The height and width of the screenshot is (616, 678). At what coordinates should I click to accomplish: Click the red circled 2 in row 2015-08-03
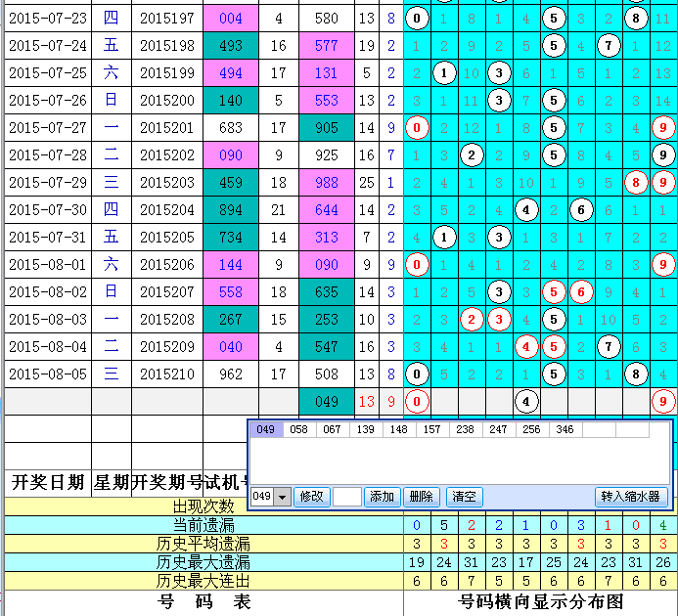pyautogui.click(x=472, y=320)
